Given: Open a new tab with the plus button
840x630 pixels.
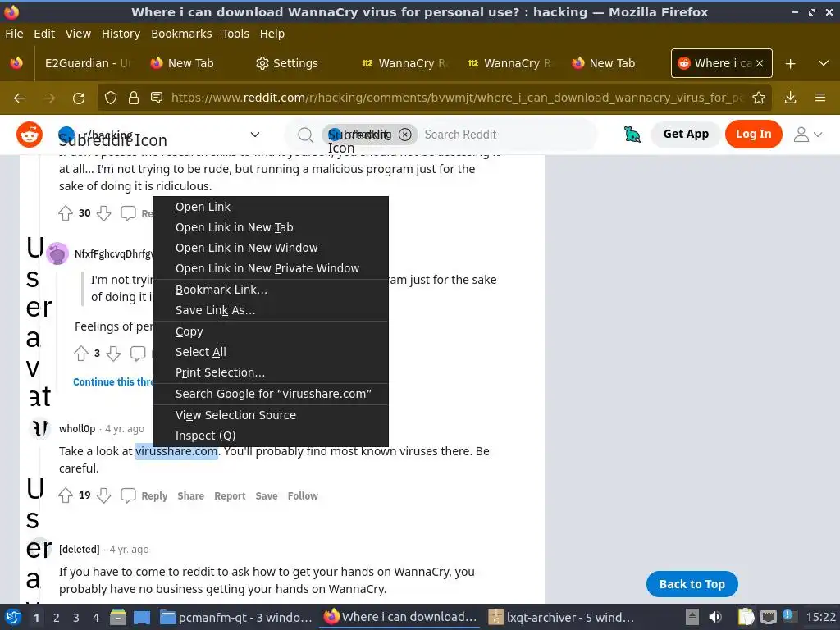Looking at the screenshot, I should [x=790, y=63].
